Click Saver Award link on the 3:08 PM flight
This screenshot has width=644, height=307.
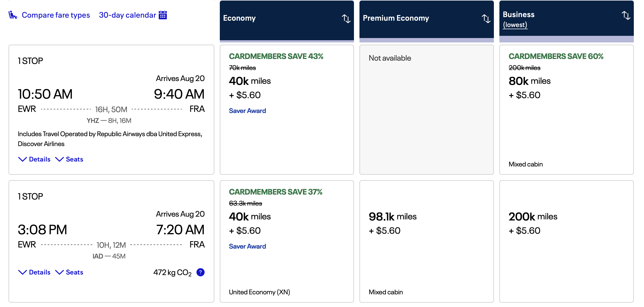point(247,246)
